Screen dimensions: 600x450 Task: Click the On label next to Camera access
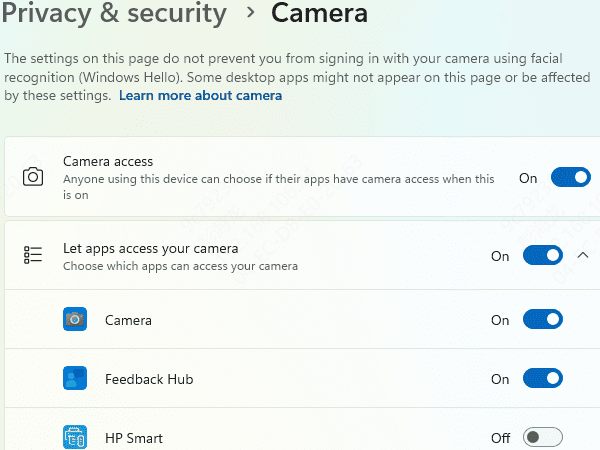point(528,178)
